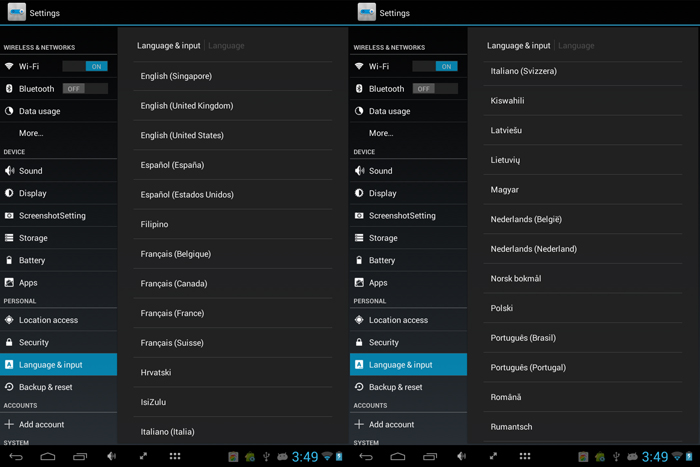Image resolution: width=700 pixels, height=467 pixels.
Task: Tap Recent apps button on left screen
Action: [x=80, y=456]
